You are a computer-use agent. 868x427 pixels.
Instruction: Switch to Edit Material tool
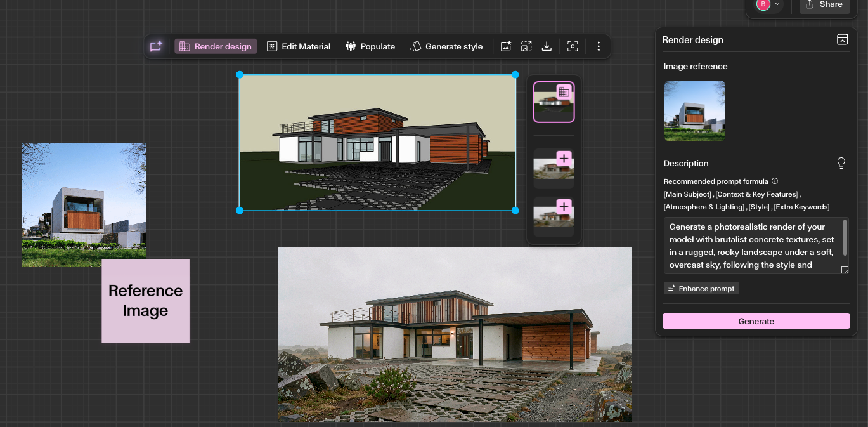299,46
